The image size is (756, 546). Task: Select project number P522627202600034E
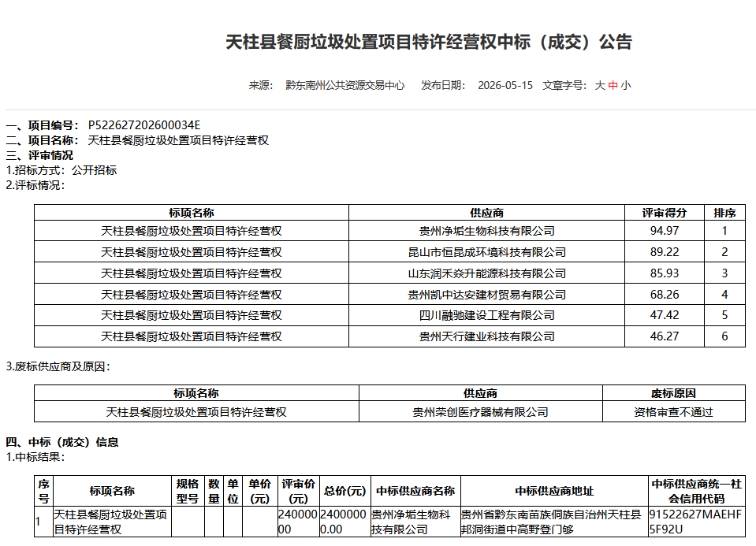[x=144, y=125]
